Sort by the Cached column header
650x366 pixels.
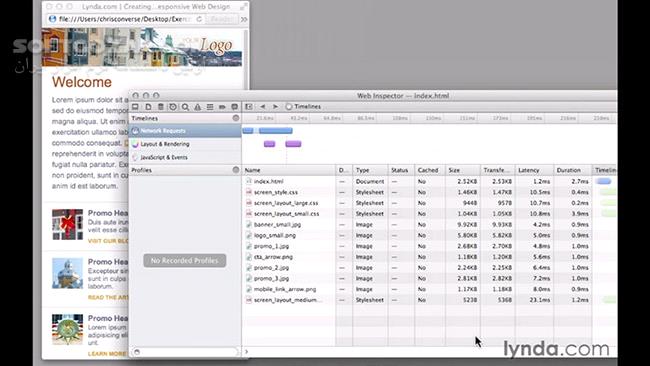pos(430,170)
